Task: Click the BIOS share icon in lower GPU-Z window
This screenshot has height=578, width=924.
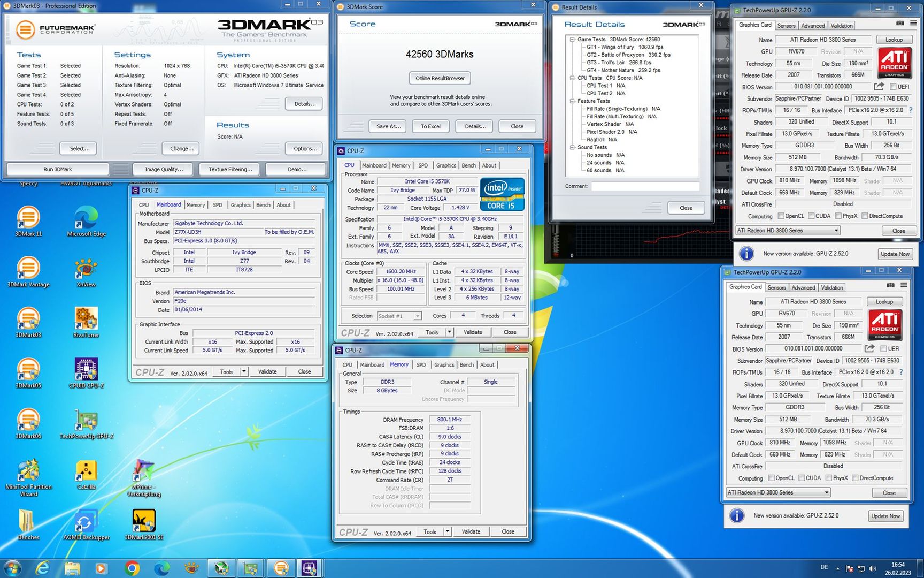Action: click(869, 348)
